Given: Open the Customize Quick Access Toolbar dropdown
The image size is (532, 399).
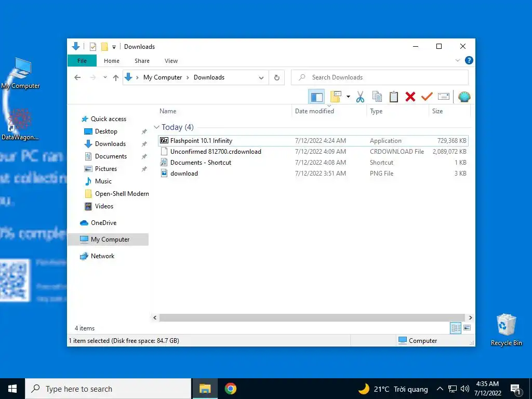Looking at the screenshot, I should pyautogui.click(x=114, y=47).
